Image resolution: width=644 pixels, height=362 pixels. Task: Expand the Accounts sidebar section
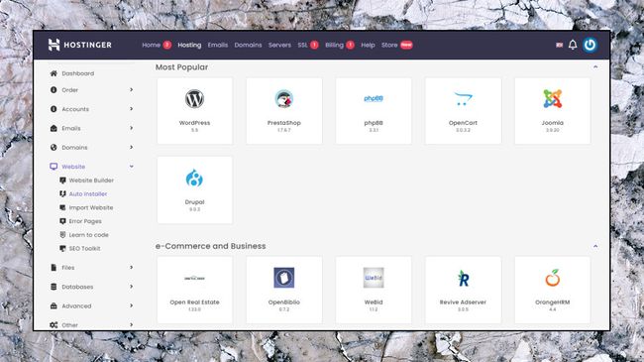[131, 109]
